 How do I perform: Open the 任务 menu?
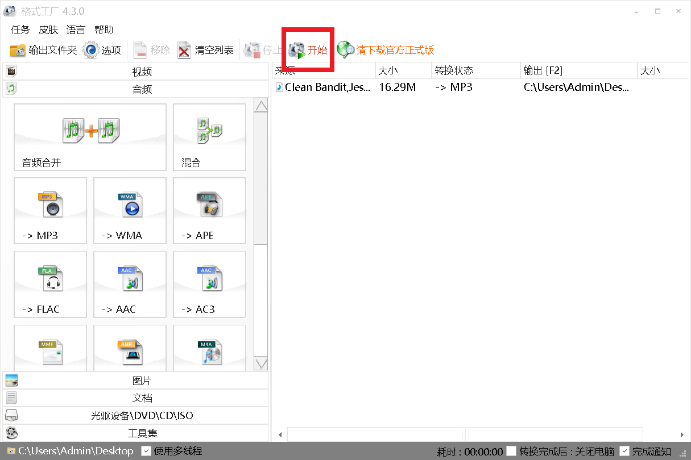tap(20, 30)
